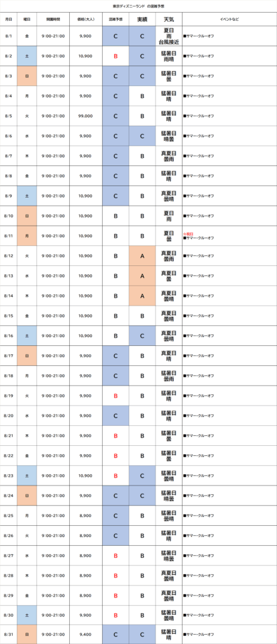Click the 価格(大人) column header
The height and width of the screenshot is (644, 277).
[x=86, y=19]
